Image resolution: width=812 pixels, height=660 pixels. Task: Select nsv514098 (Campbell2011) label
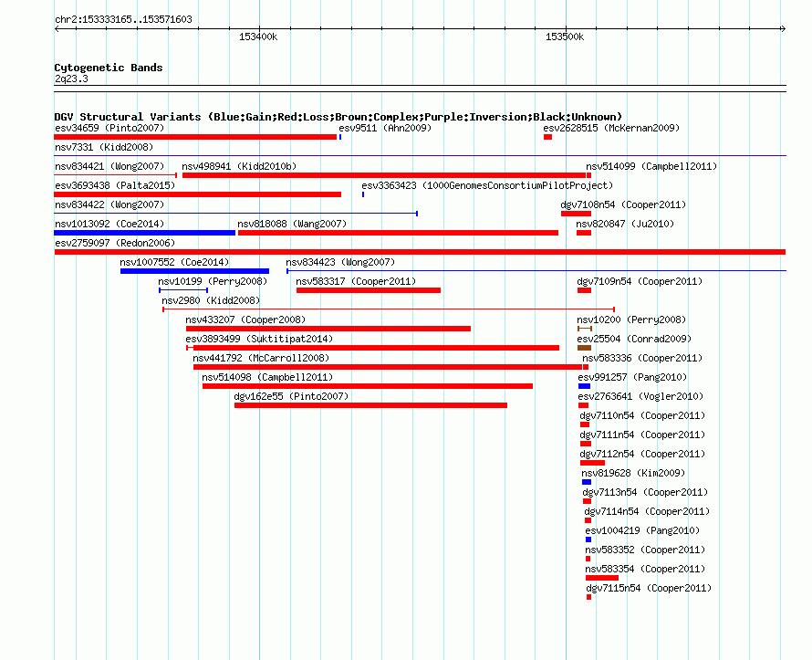pyautogui.click(x=267, y=377)
